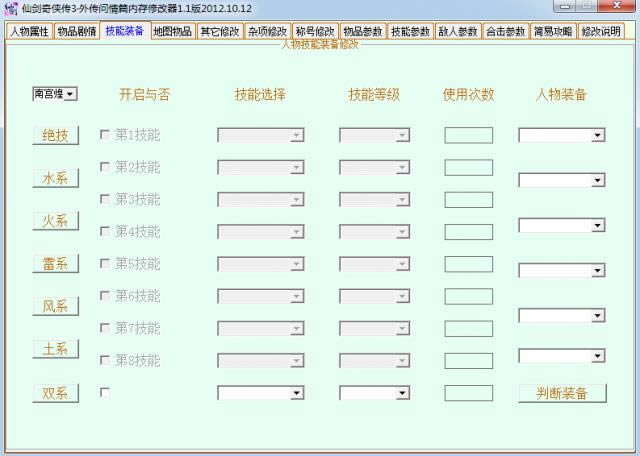Click the 绝技 button
640x456 pixels.
[x=56, y=135]
